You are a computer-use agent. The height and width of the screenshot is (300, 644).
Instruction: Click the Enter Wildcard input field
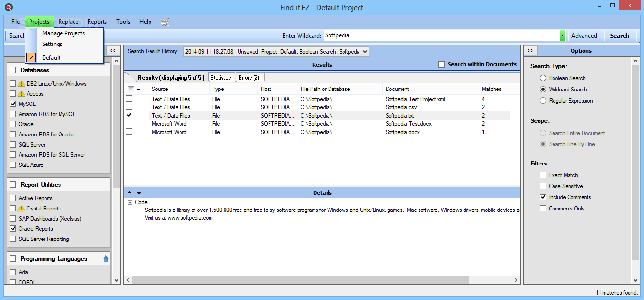(441, 36)
